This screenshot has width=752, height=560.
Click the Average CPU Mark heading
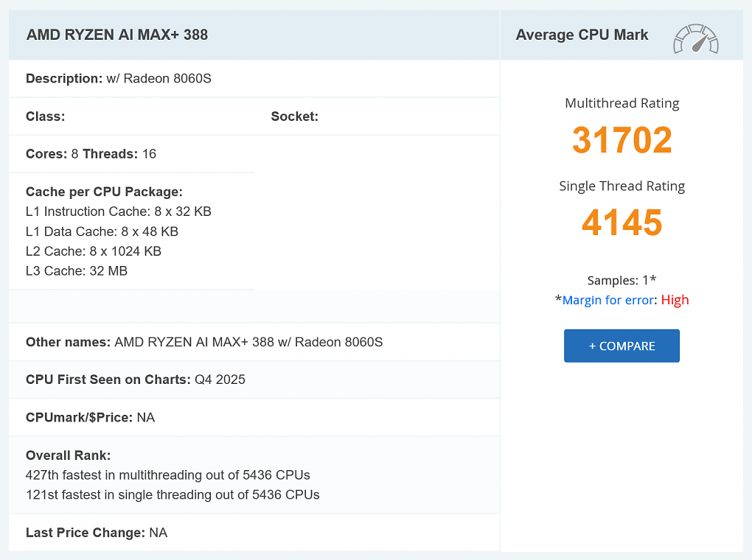(x=582, y=35)
